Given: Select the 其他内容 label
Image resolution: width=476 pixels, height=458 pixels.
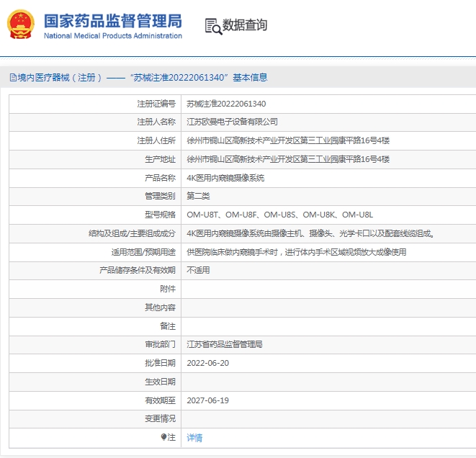Looking at the screenshot, I should pos(160,307).
